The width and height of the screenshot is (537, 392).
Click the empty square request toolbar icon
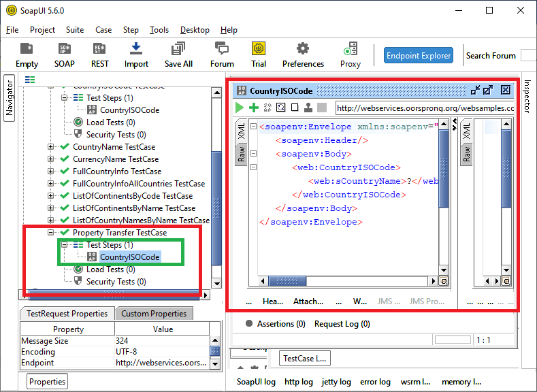295,108
